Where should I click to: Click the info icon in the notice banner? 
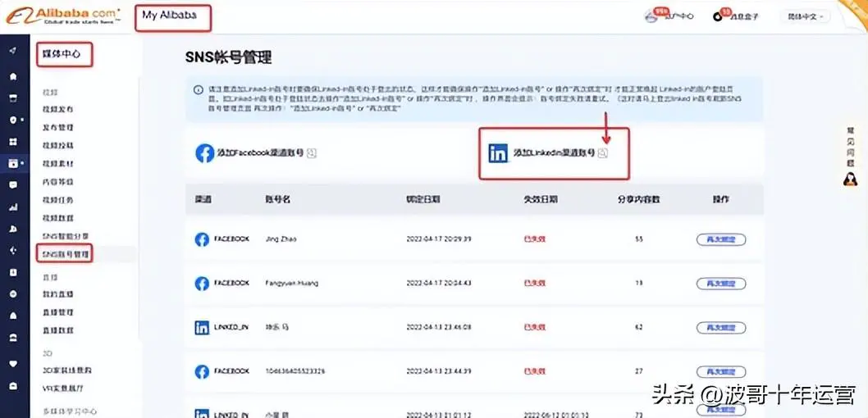[x=198, y=90]
